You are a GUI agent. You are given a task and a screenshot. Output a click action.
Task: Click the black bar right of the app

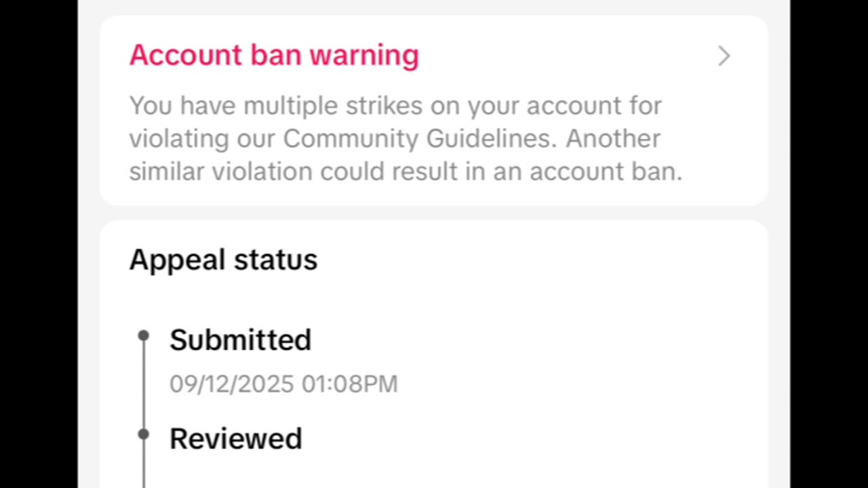coord(829,244)
